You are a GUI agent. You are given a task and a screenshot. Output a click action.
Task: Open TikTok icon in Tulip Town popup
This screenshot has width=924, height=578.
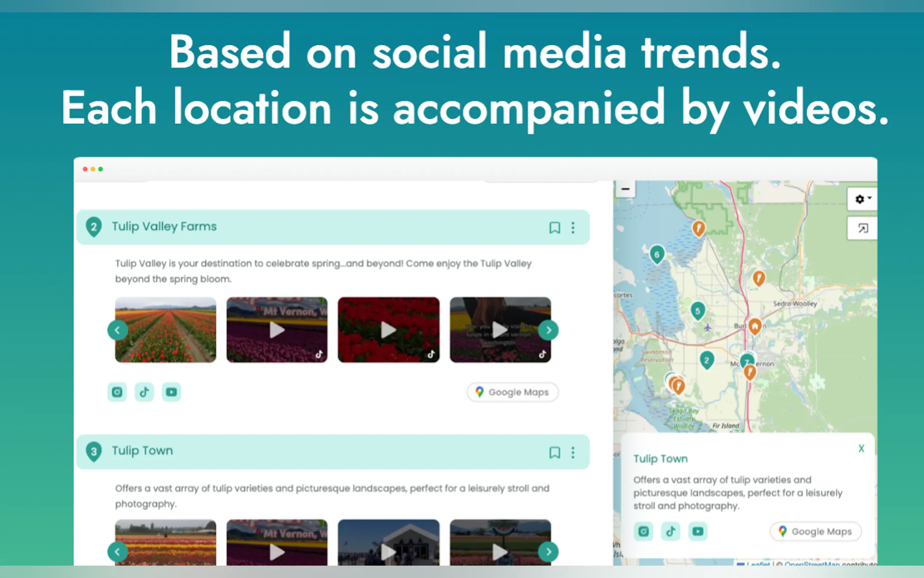tap(670, 531)
